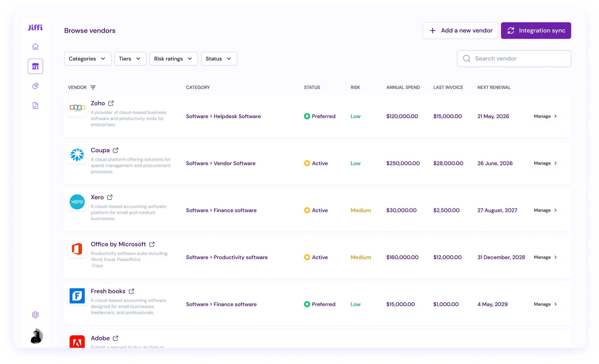Click the Integration sync button
The height and width of the screenshot is (364, 599).
pos(536,30)
